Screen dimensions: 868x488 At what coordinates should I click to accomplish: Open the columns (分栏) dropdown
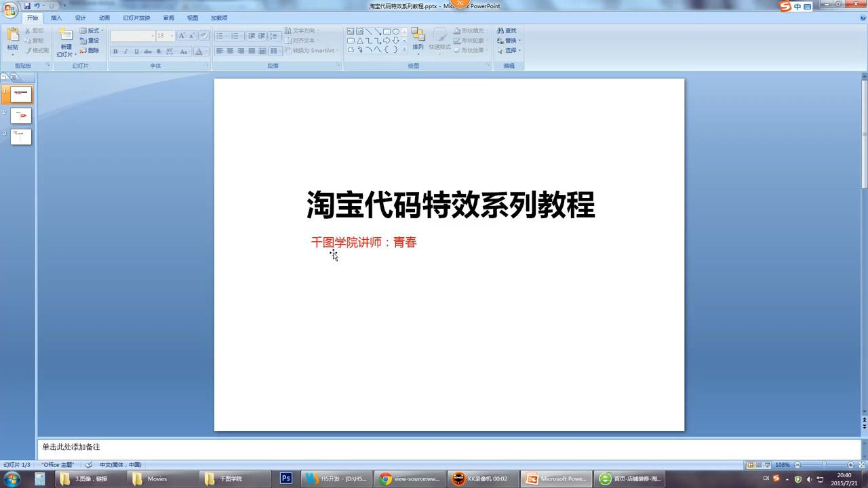coord(275,51)
